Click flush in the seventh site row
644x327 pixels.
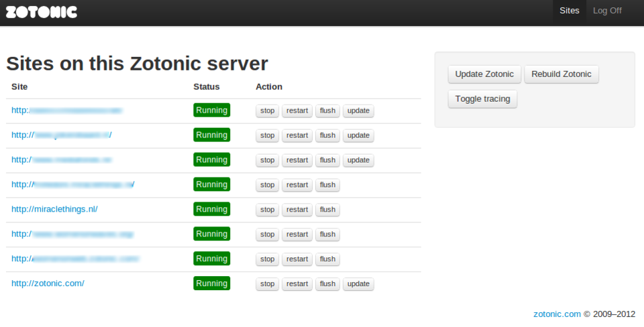pos(327,259)
